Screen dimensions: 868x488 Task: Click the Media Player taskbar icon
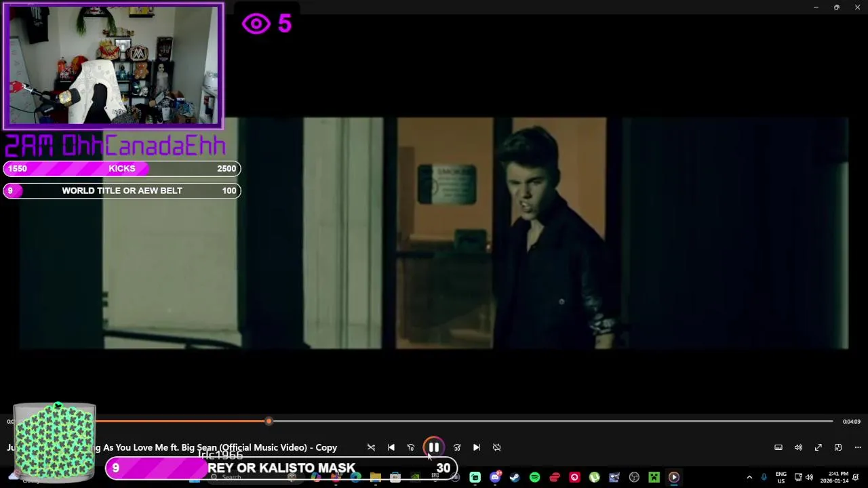click(673, 477)
